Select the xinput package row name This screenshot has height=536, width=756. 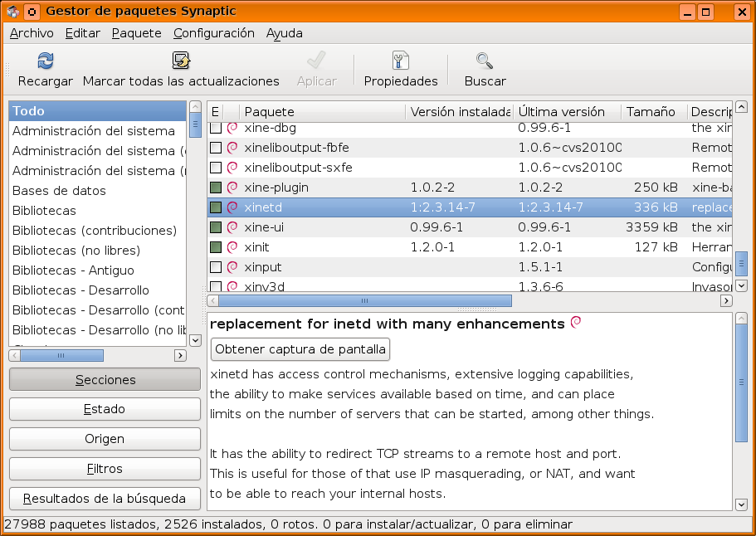pos(263,267)
